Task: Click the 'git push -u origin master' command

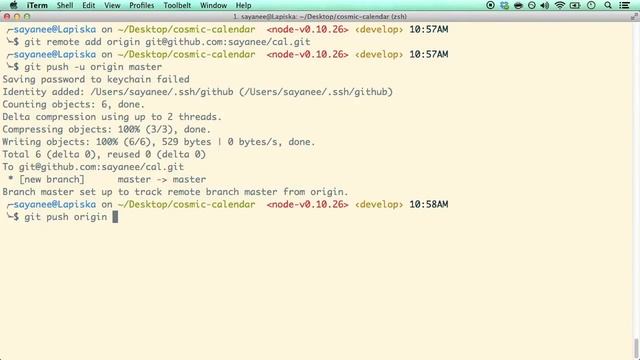Action: 93,67
